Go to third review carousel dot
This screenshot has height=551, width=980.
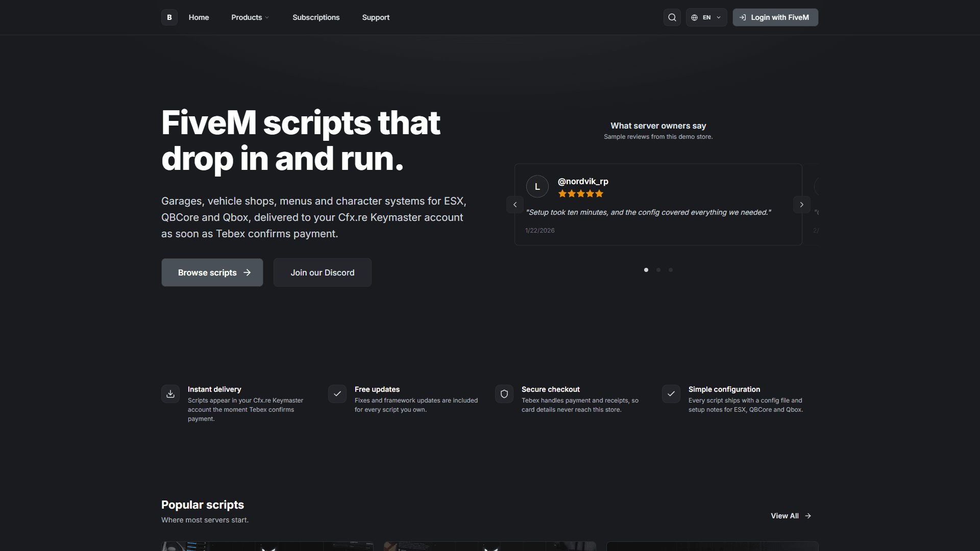[671, 270]
